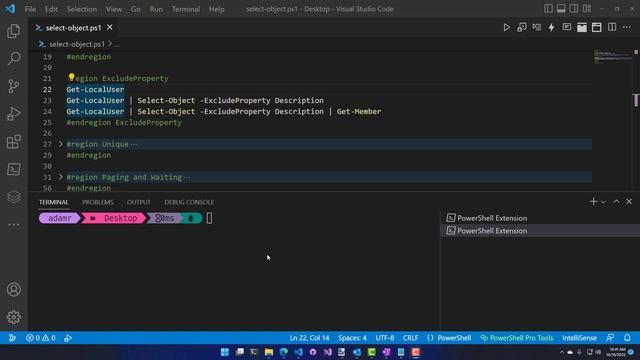Open the Help menu
Viewport: 640px width, 360px height.
pos(216,9)
